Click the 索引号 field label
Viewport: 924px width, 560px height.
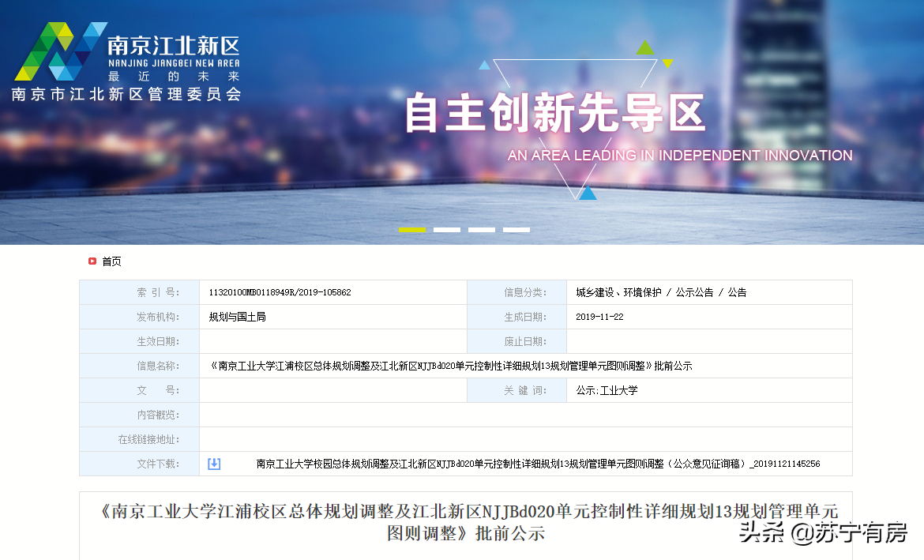click(158, 292)
